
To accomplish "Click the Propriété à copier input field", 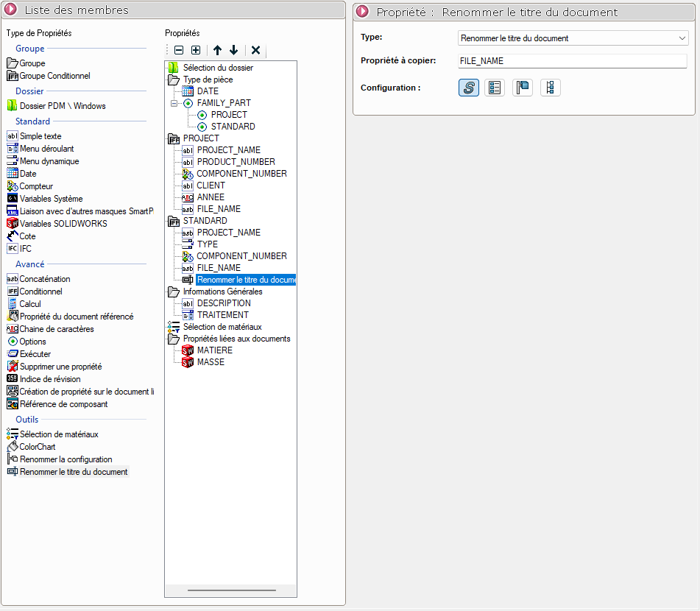I will click(572, 61).
